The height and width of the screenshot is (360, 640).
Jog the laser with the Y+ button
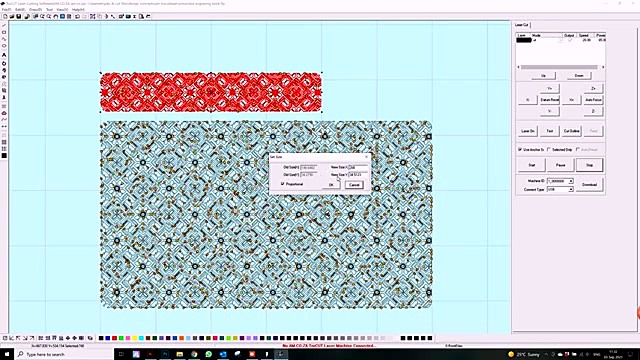[x=549, y=89]
